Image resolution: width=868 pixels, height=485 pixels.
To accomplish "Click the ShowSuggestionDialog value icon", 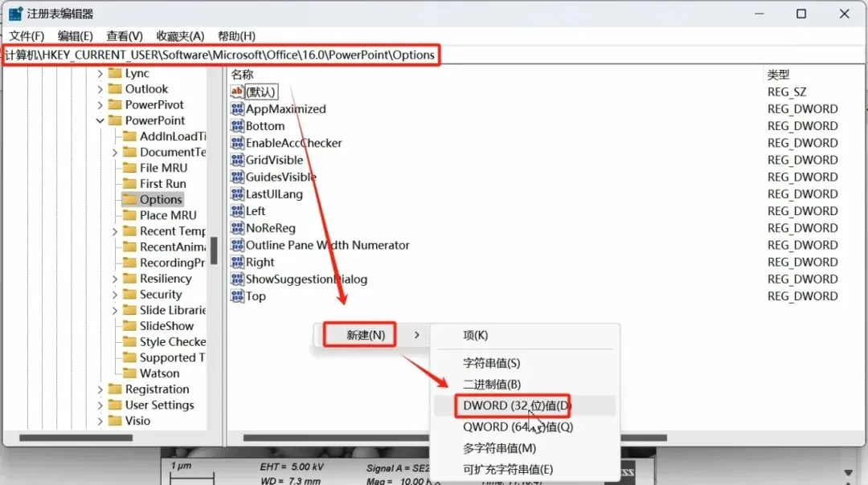I will click(237, 279).
